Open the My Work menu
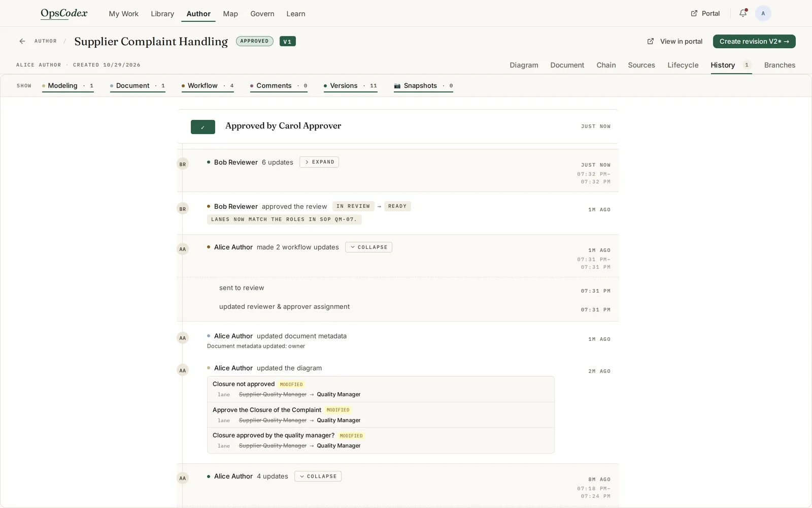Screen dimensions: 812x508 [123, 14]
